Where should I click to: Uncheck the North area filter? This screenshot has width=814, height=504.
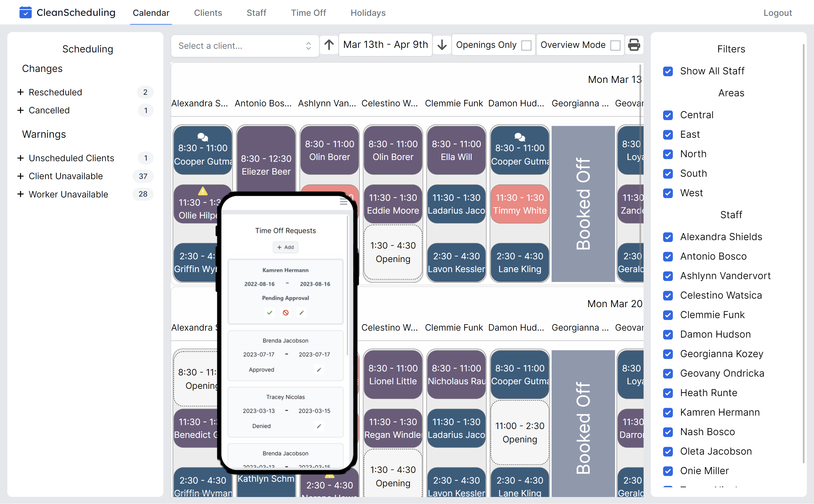pyautogui.click(x=668, y=154)
